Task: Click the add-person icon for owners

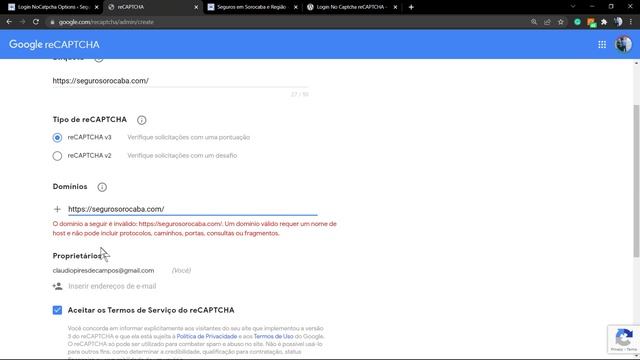Action: pos(58,286)
